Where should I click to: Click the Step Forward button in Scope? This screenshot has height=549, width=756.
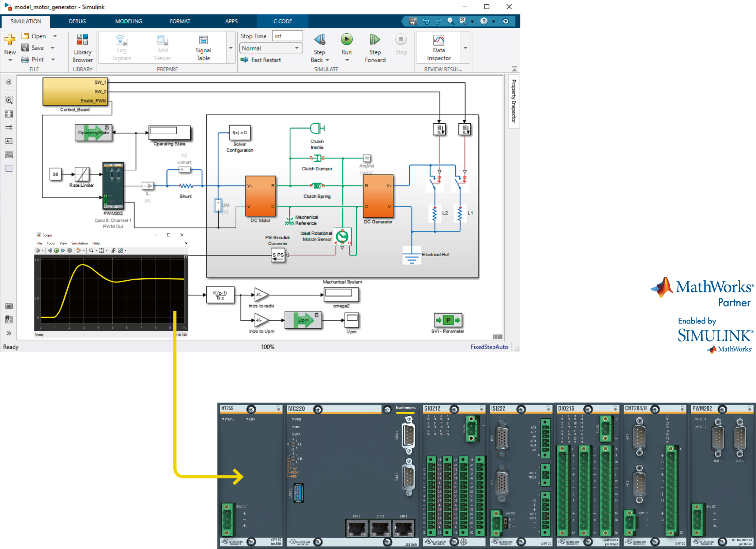[x=63, y=251]
